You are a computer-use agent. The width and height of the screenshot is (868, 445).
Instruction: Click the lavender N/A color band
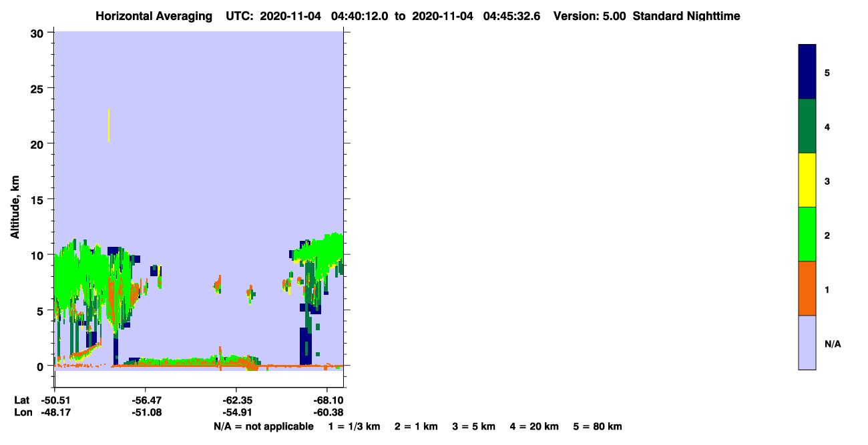[807, 342]
